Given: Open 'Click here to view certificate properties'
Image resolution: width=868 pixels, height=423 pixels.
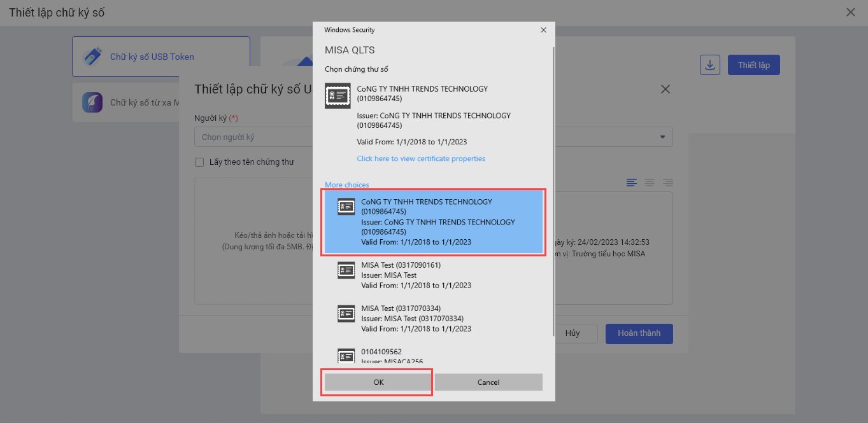Looking at the screenshot, I should (421, 158).
